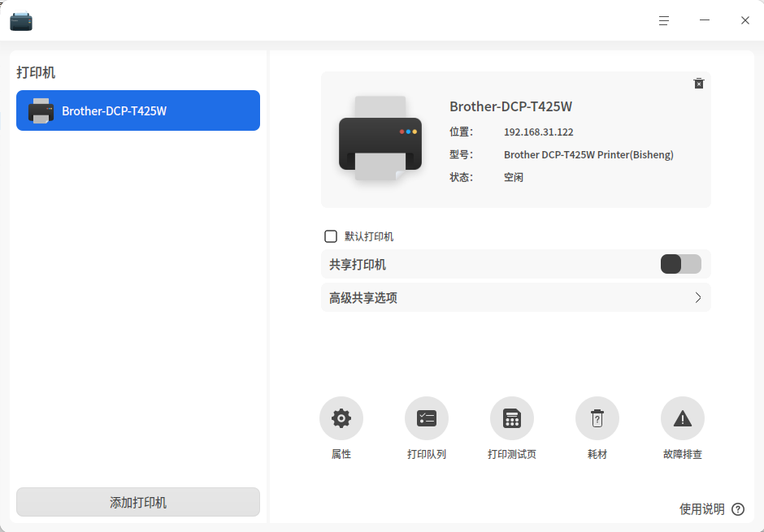The image size is (764, 532).
Task: Click the IP address 192.168.31.122
Action: [x=538, y=132]
